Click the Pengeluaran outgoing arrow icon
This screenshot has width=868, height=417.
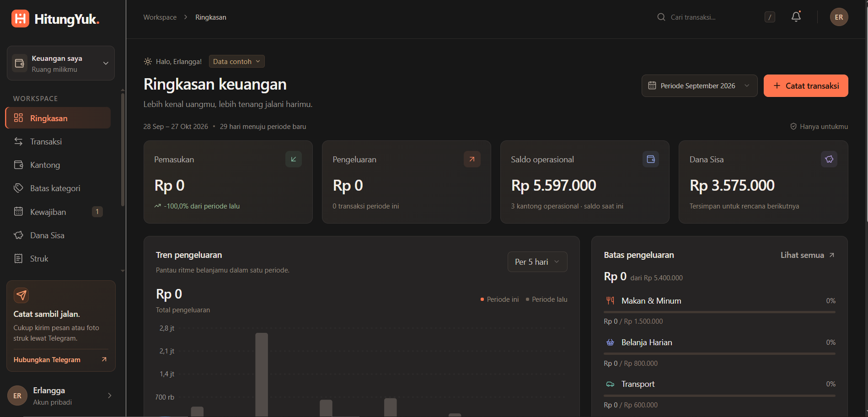point(472,159)
